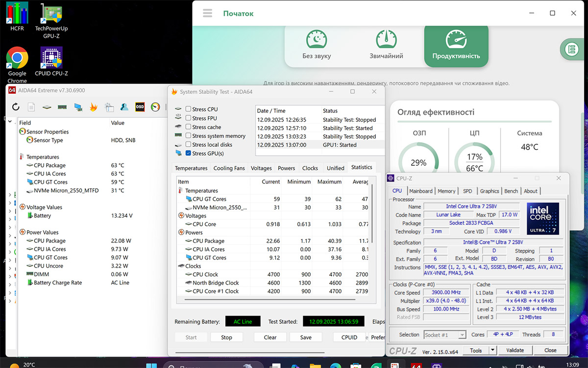
Task: Switch to the Unified tab
Action: click(336, 168)
